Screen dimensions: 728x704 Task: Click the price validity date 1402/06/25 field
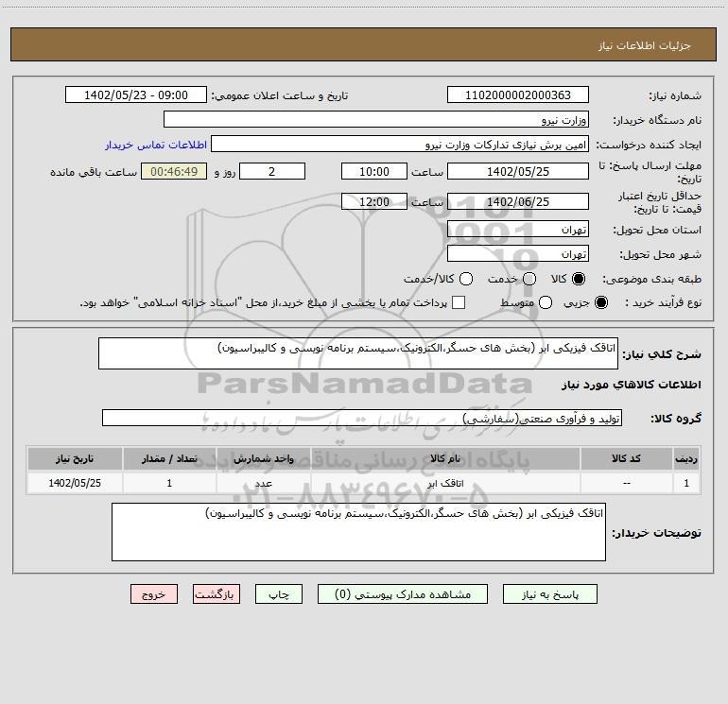pos(518,201)
